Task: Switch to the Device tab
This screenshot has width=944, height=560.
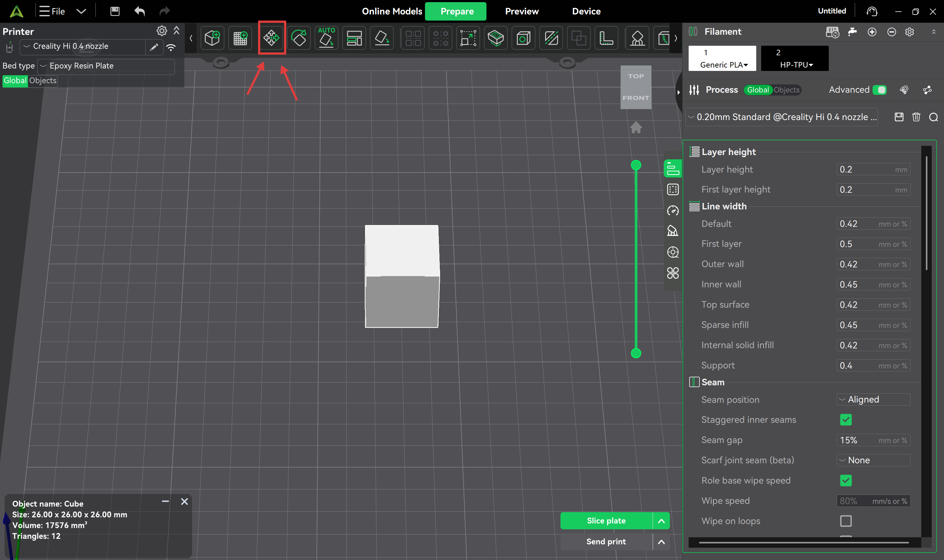Action: [586, 11]
